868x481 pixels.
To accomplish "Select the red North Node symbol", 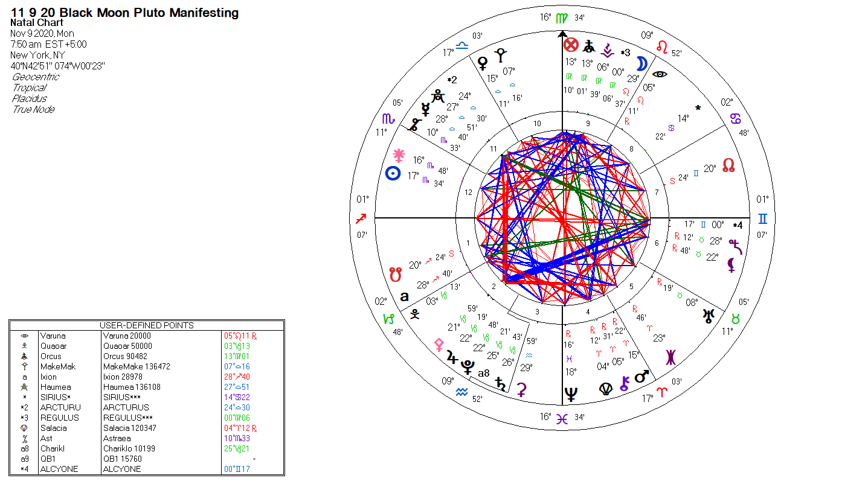I will pos(729,166).
